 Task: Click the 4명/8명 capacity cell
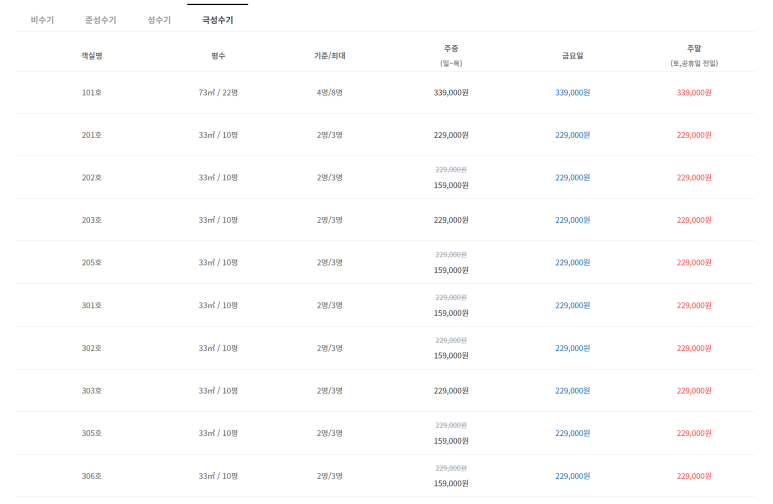click(x=329, y=92)
